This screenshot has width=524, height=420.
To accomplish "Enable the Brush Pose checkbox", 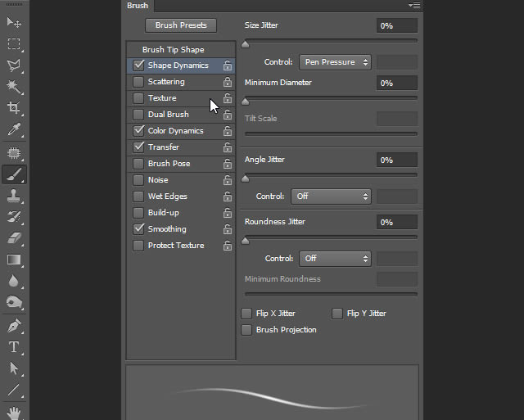I will click(x=138, y=164).
